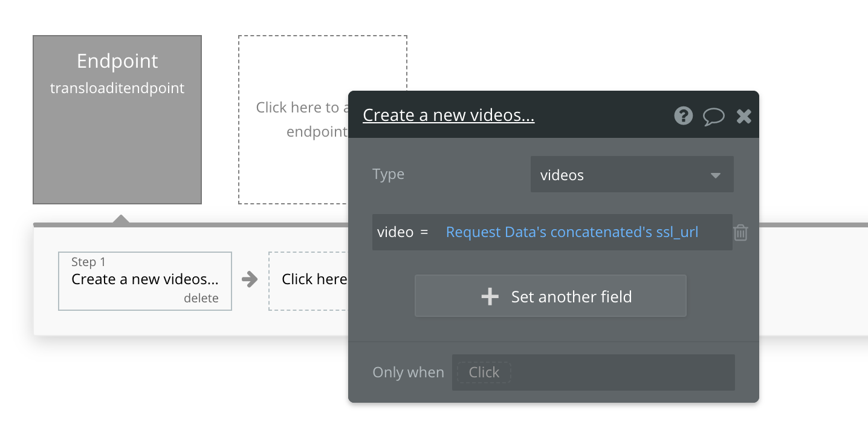Click the equals sign after video
The image size is (868, 439).
click(x=423, y=233)
